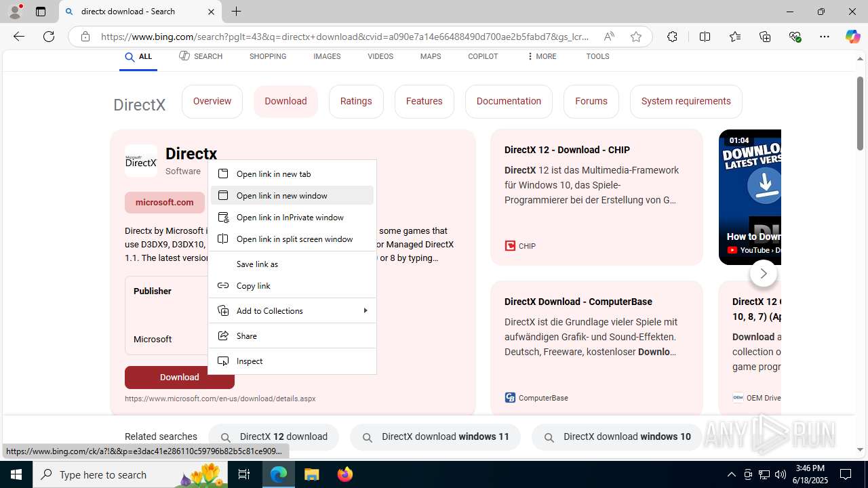Select Copy link from context menu
Screen dimensions: 868x488
[x=292, y=285]
